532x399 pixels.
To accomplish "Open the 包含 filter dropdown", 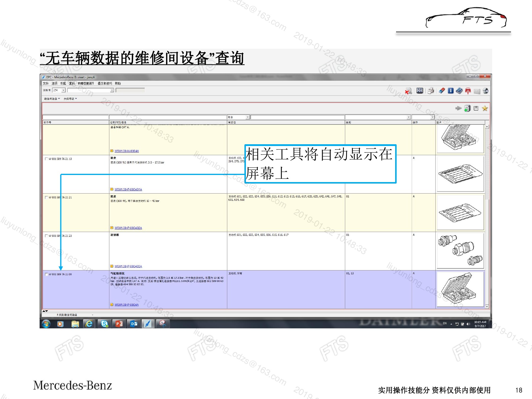I will coord(248,117).
